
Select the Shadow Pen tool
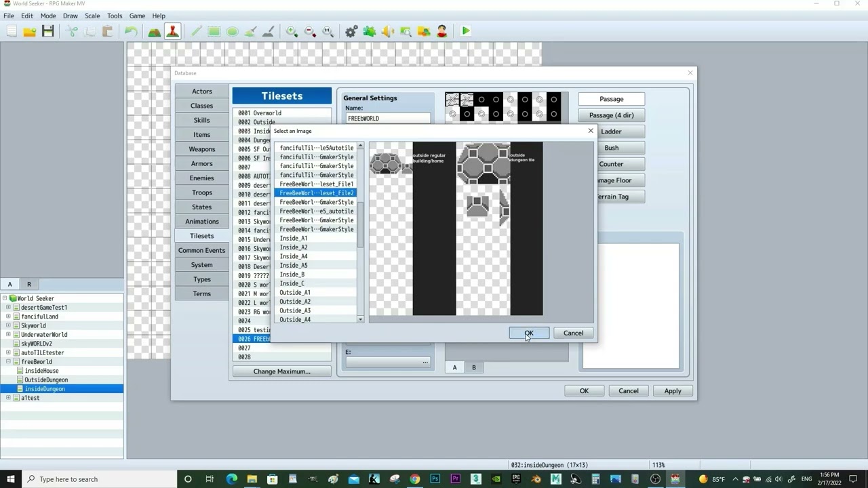pyautogui.click(x=268, y=31)
